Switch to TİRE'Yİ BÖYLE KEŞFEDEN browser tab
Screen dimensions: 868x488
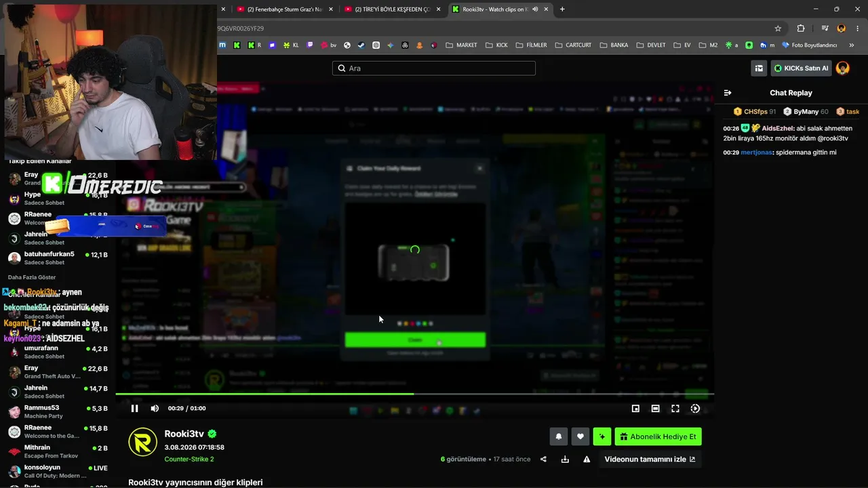(393, 9)
